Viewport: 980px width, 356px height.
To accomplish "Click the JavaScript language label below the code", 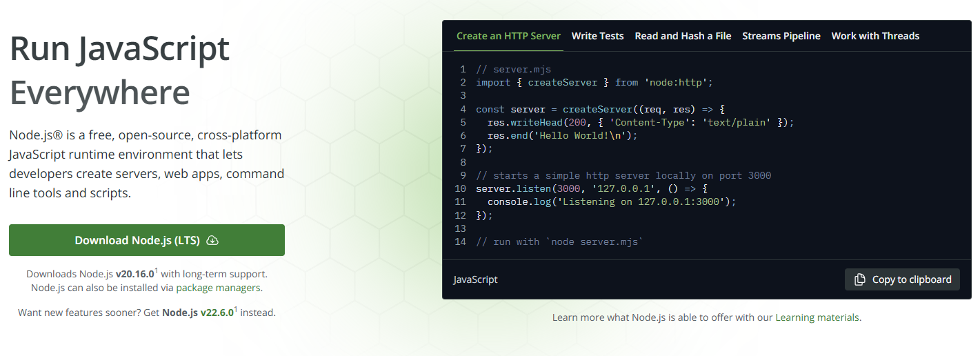I will (x=475, y=279).
